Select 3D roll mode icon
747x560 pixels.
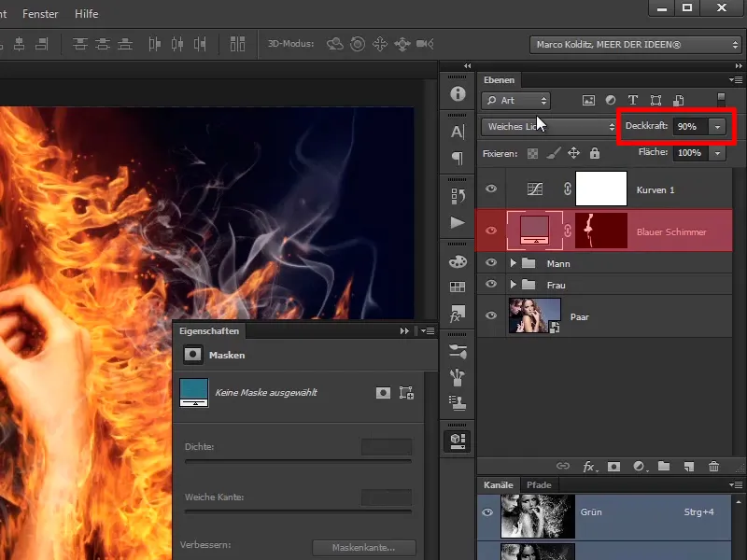pos(358,44)
